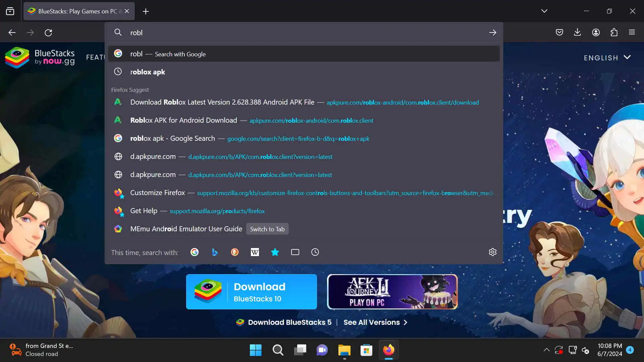Save page to Pocket icon
The image size is (644, 362).
point(559,32)
